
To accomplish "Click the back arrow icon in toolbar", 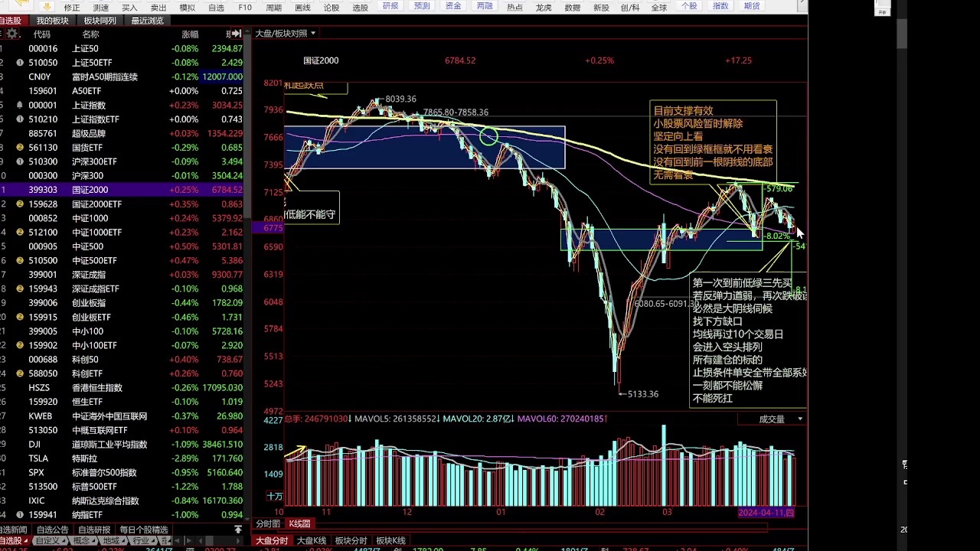I will [21, 4].
